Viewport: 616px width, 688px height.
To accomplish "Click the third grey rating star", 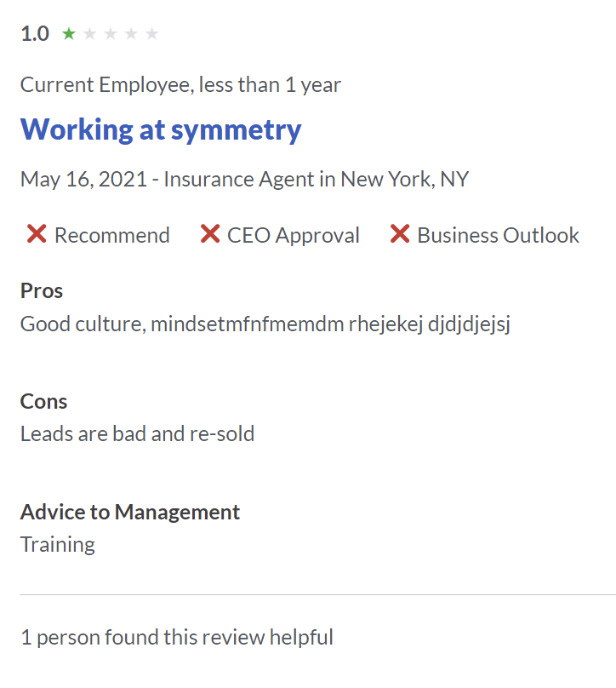I will pos(111,33).
